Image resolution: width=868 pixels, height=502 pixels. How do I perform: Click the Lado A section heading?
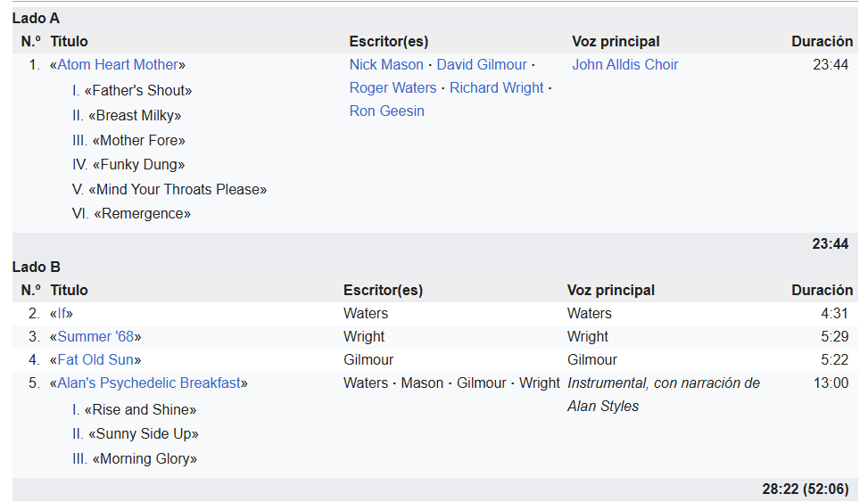[36, 18]
